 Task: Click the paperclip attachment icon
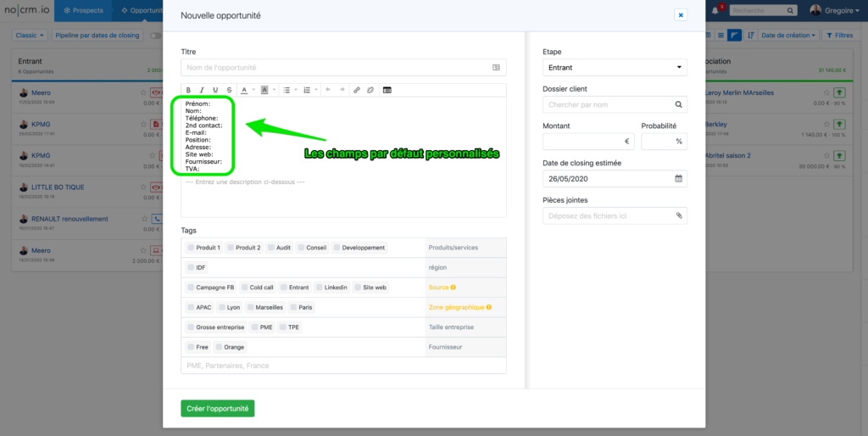pyautogui.click(x=678, y=216)
